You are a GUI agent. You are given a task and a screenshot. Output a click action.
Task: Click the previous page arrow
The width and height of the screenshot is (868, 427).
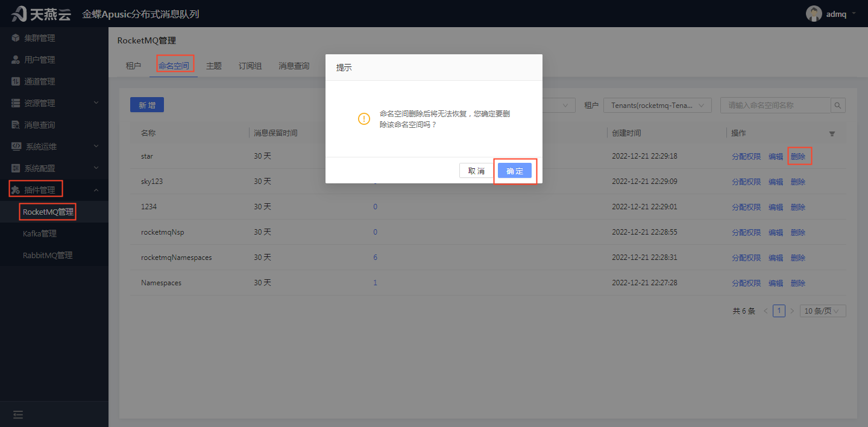pyautogui.click(x=766, y=311)
